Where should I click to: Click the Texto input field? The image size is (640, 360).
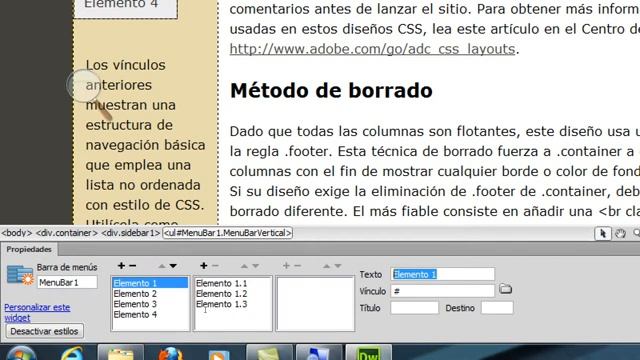tap(442, 274)
